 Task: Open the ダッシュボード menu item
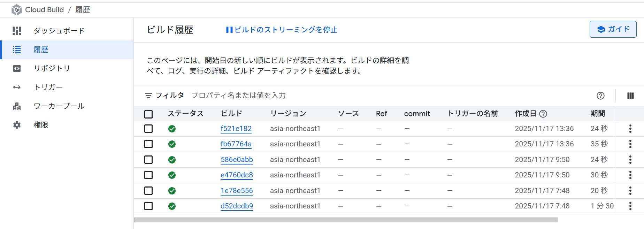coord(67,31)
